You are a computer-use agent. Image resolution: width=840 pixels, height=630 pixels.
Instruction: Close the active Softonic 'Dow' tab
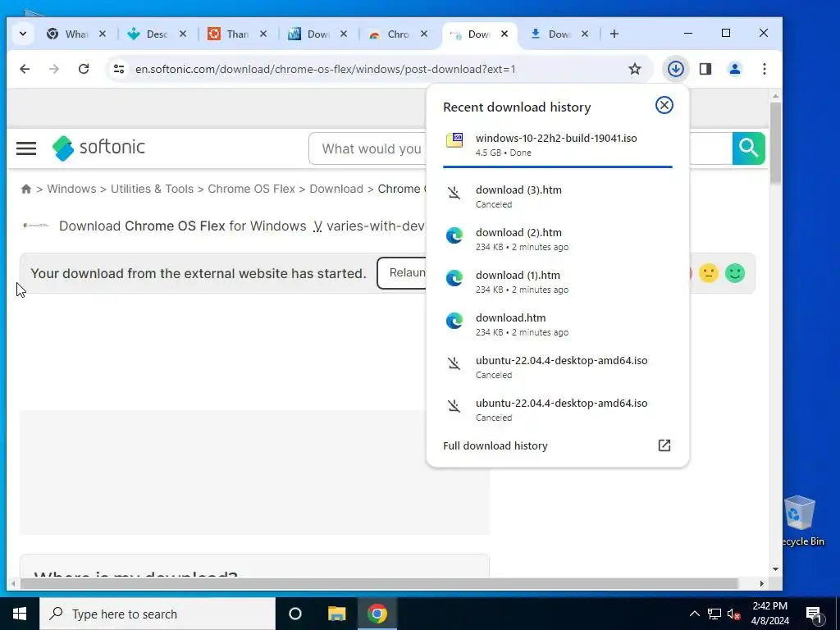(x=504, y=34)
